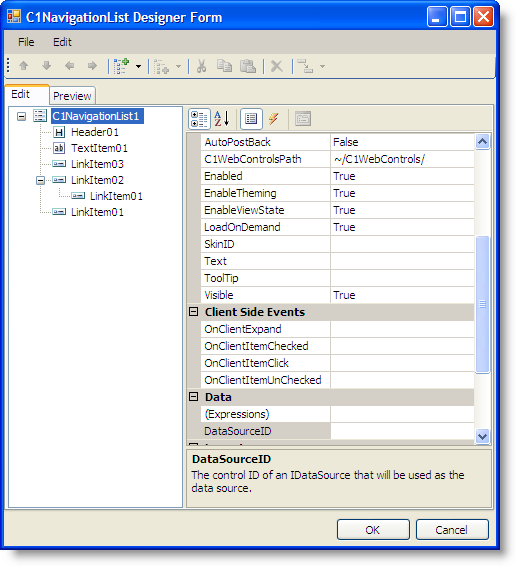516x566 pixels.
Task: Click the EnableTheming property row
Action: 337,193
